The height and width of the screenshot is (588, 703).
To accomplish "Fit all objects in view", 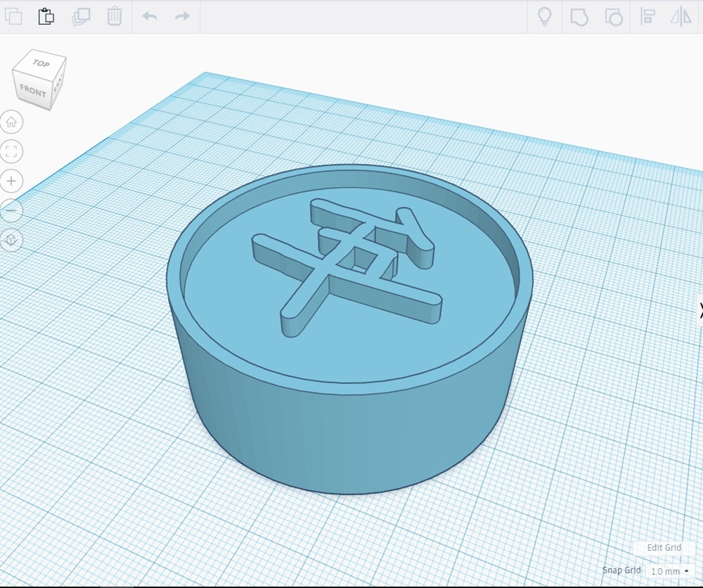I will [x=11, y=151].
